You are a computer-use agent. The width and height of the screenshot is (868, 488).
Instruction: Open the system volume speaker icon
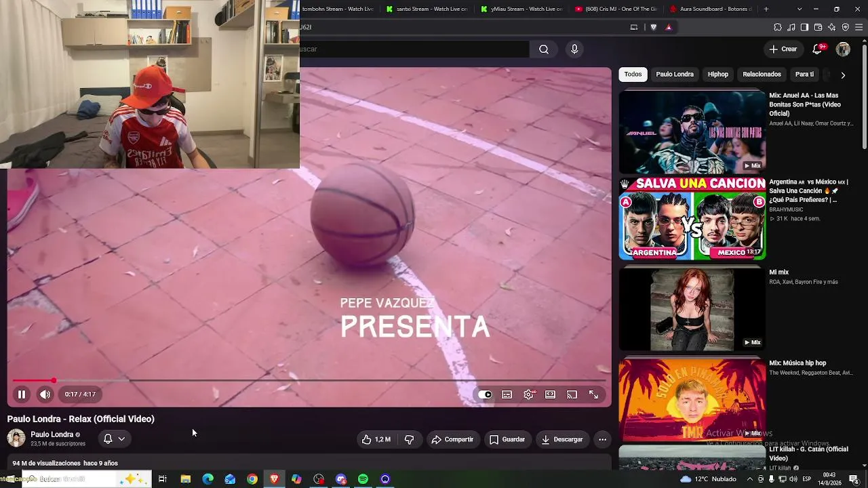click(x=793, y=479)
